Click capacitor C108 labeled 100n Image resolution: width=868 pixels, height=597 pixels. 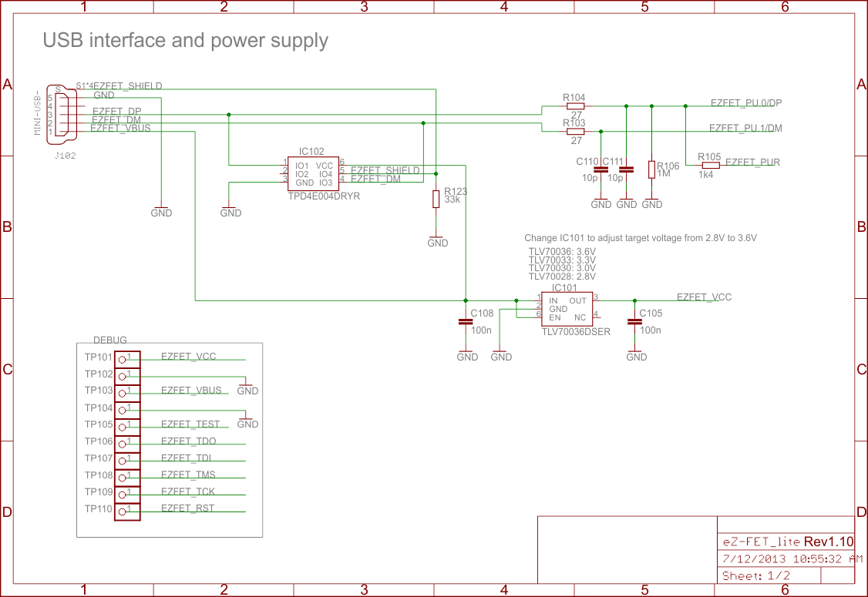point(465,320)
